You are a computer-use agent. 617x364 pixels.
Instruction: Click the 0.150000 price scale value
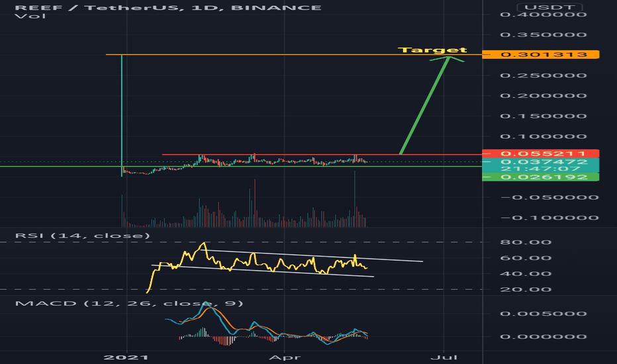[544, 116]
